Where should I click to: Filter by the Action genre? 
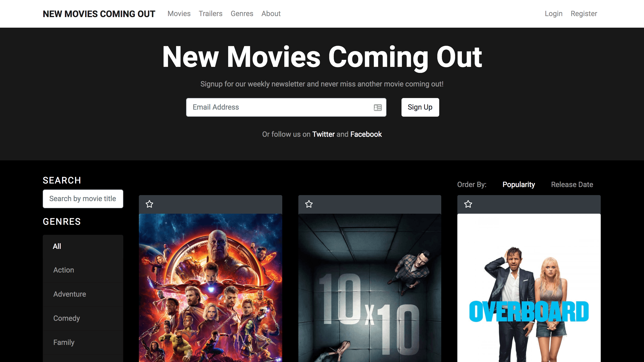[x=83, y=270]
